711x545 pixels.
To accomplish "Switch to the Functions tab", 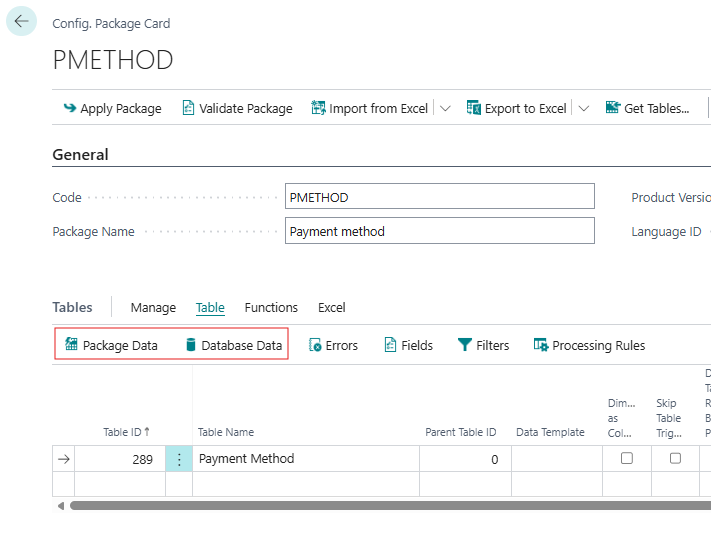I will click(271, 307).
